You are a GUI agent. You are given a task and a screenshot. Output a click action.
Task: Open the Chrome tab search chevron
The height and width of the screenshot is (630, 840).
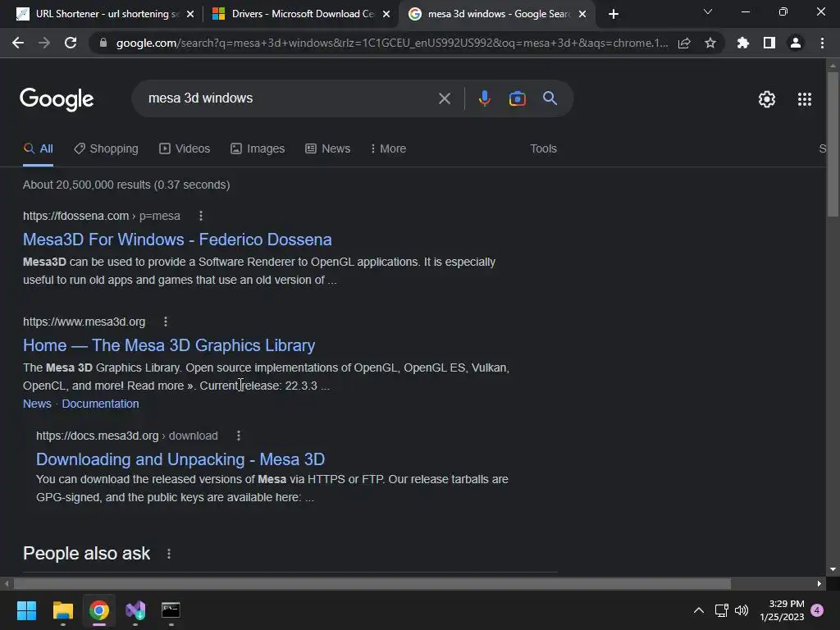pyautogui.click(x=708, y=11)
